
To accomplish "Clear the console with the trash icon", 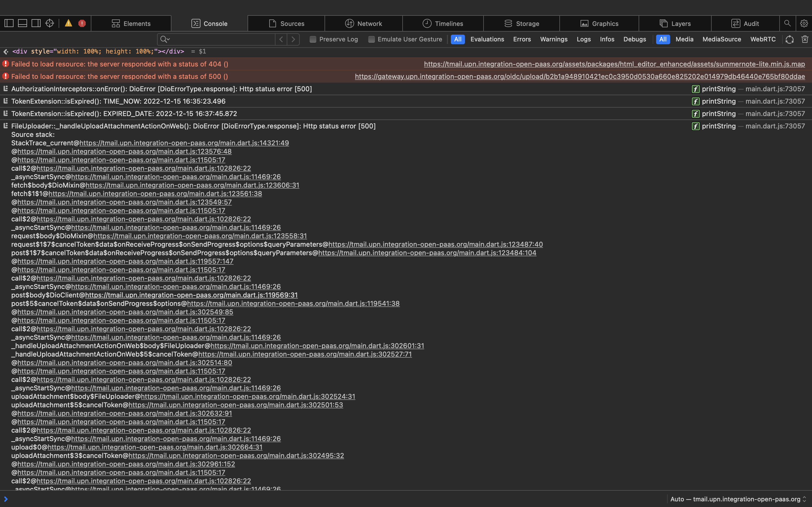I will tap(805, 39).
